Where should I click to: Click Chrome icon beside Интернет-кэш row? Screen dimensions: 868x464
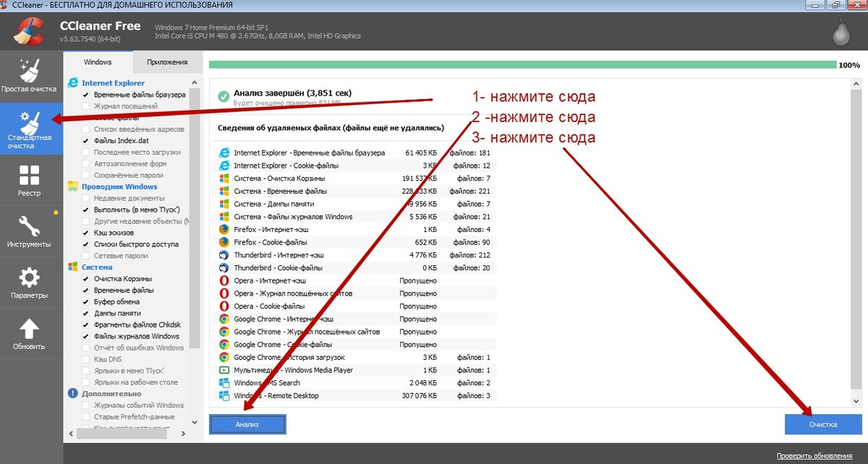224,319
